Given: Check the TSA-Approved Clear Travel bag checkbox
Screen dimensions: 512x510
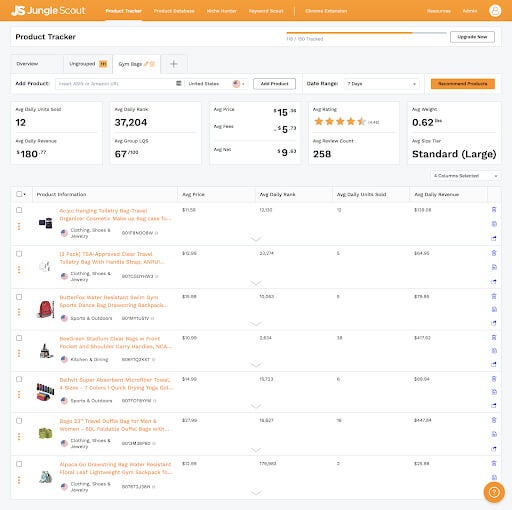Looking at the screenshot, I should pyautogui.click(x=19, y=254).
